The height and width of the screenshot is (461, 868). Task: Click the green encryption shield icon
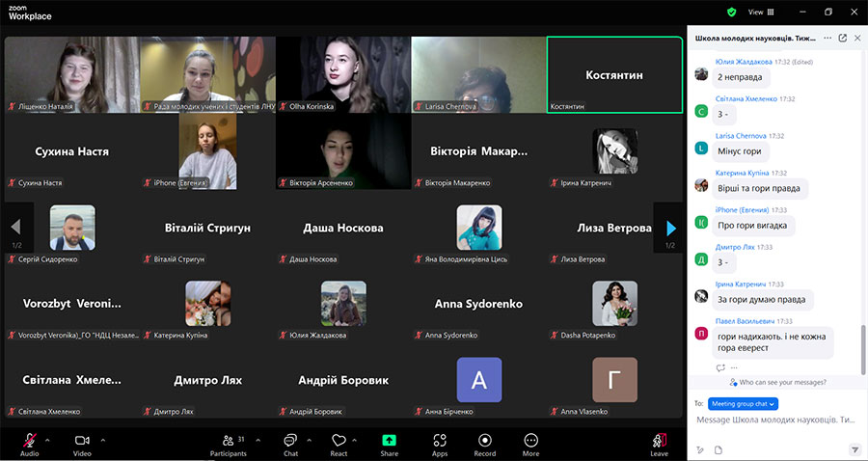(x=732, y=12)
